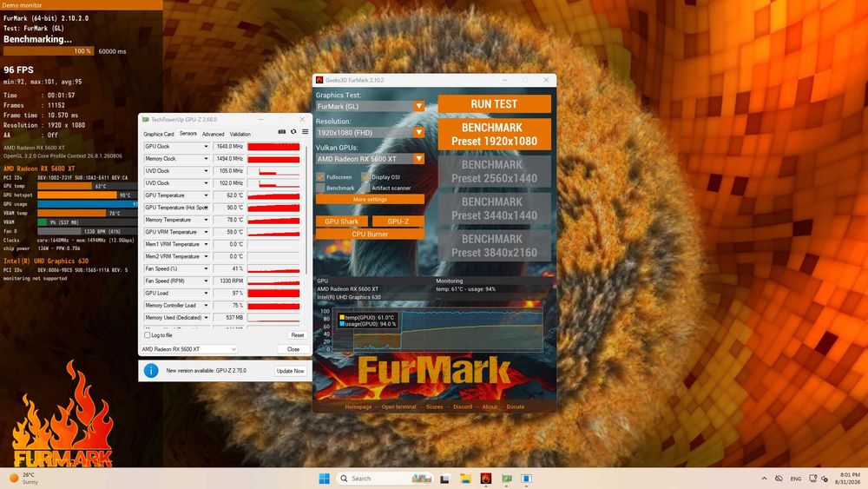The height and width of the screenshot is (489, 868).
Task: Click the RUN TEST button
Action: pos(495,104)
